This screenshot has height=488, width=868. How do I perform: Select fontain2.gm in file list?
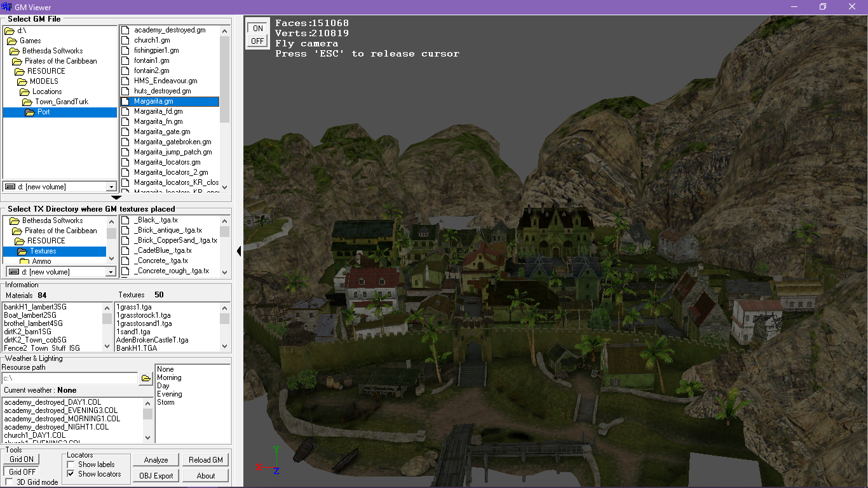[x=151, y=71]
